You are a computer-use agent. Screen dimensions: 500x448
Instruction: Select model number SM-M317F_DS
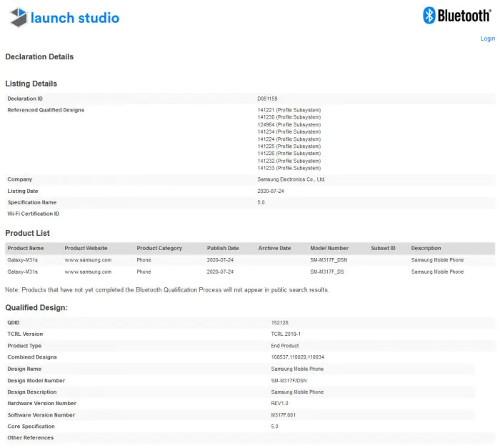[327, 272]
